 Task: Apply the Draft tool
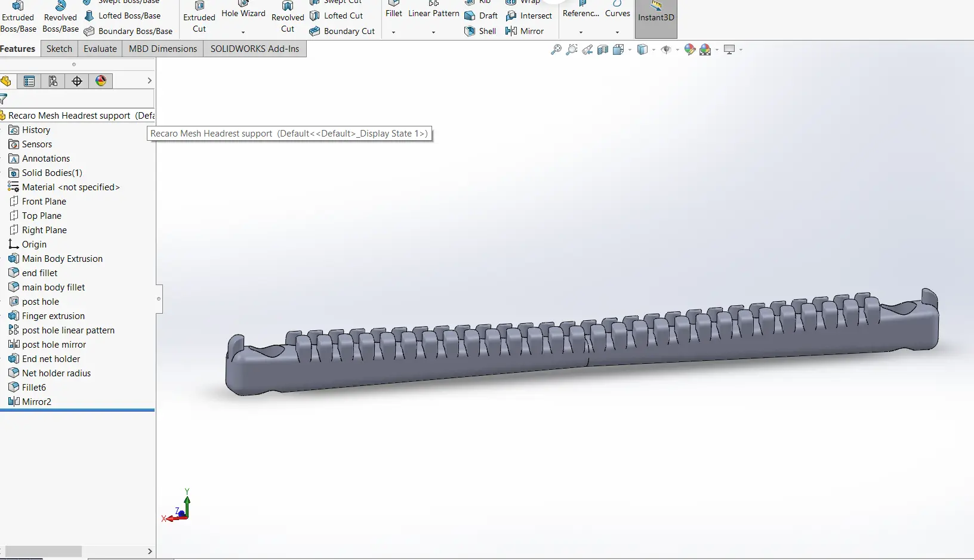[x=481, y=16]
